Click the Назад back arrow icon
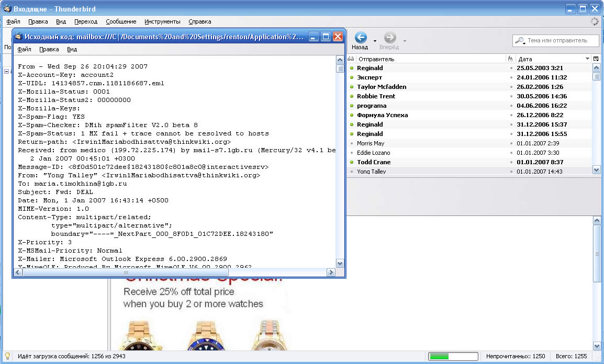Screen dimensions: 604x364 point(360,38)
